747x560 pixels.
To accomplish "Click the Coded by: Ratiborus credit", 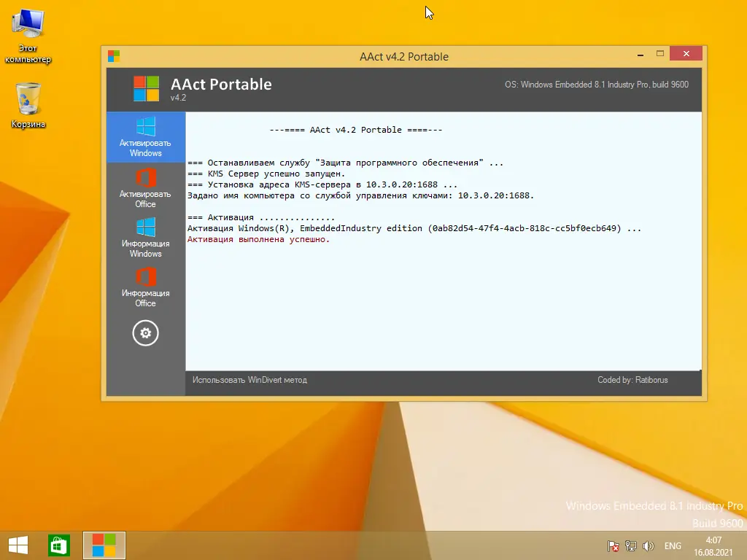I will tap(633, 380).
